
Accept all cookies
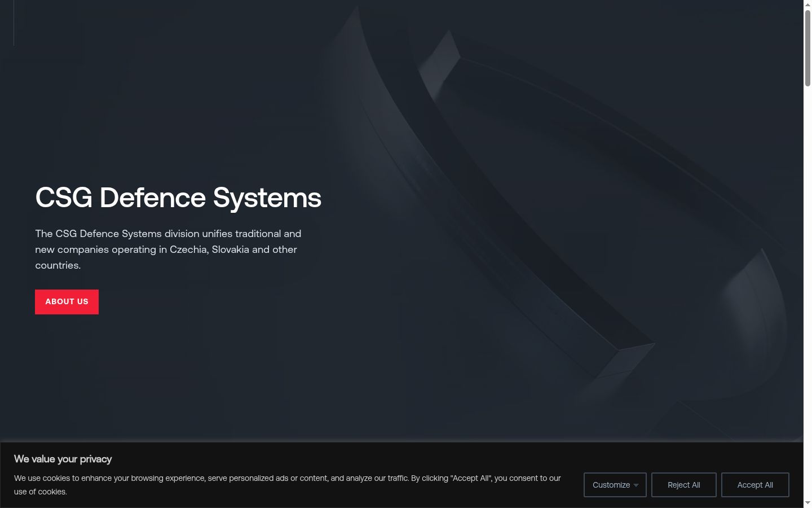point(755,485)
